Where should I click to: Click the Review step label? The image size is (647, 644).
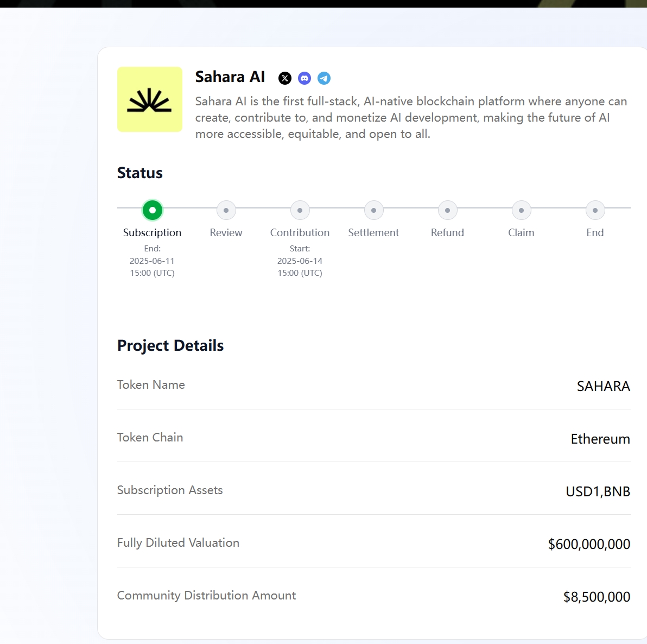click(x=226, y=233)
